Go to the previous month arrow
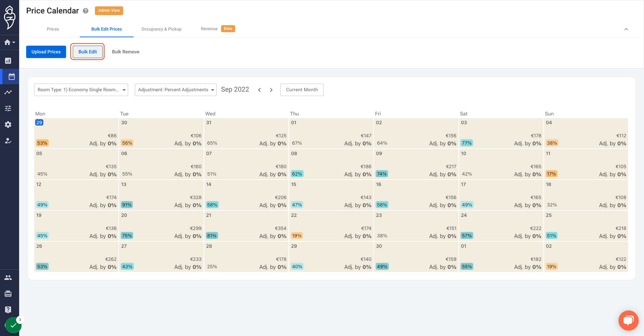This screenshot has width=644, height=336. click(259, 90)
